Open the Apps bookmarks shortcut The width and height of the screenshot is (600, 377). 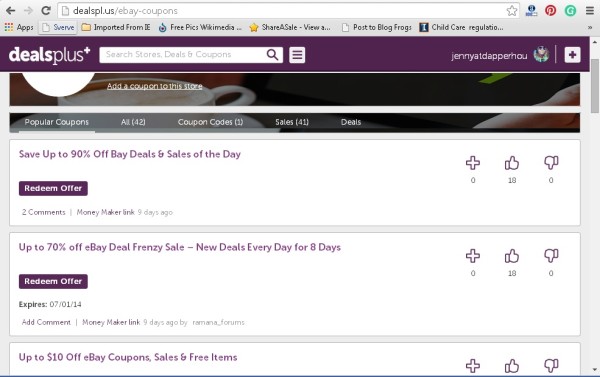[x=19, y=27]
